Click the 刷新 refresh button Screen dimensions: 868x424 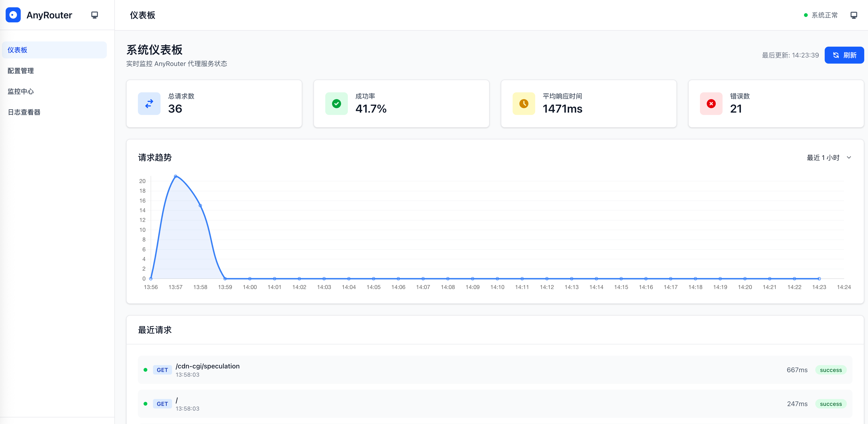[844, 55]
